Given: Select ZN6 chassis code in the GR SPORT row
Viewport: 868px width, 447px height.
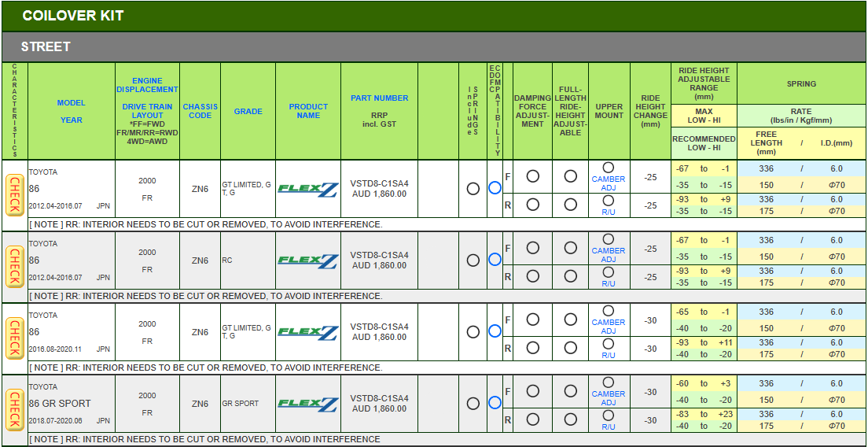Looking at the screenshot, I should [200, 404].
